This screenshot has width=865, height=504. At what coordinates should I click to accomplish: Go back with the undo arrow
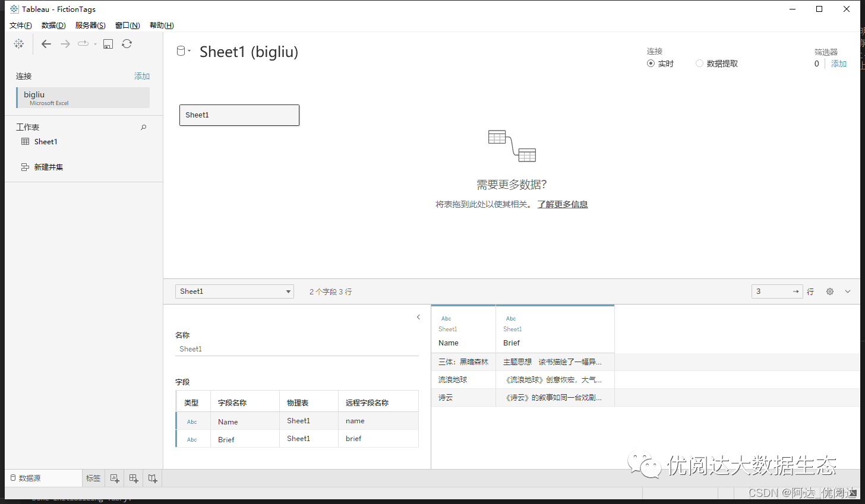tap(46, 44)
